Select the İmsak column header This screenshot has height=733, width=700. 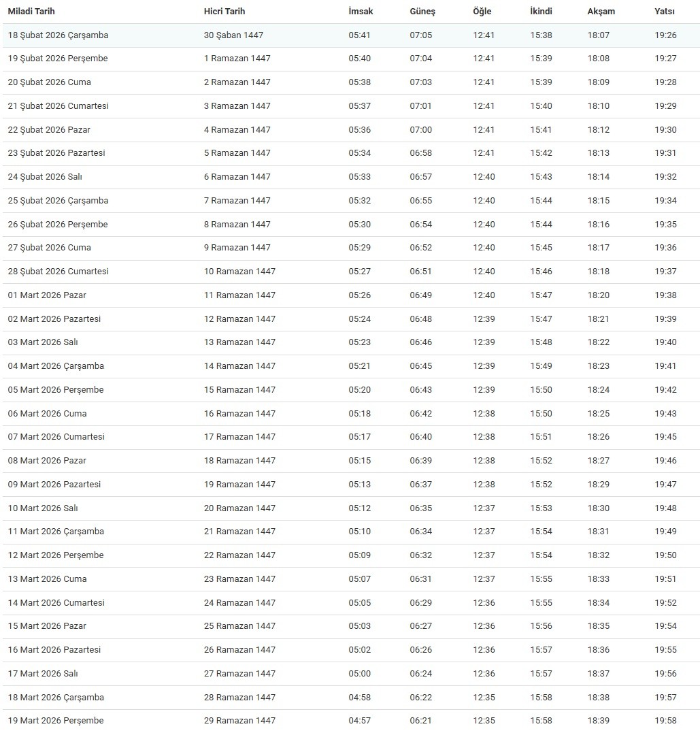coord(361,12)
